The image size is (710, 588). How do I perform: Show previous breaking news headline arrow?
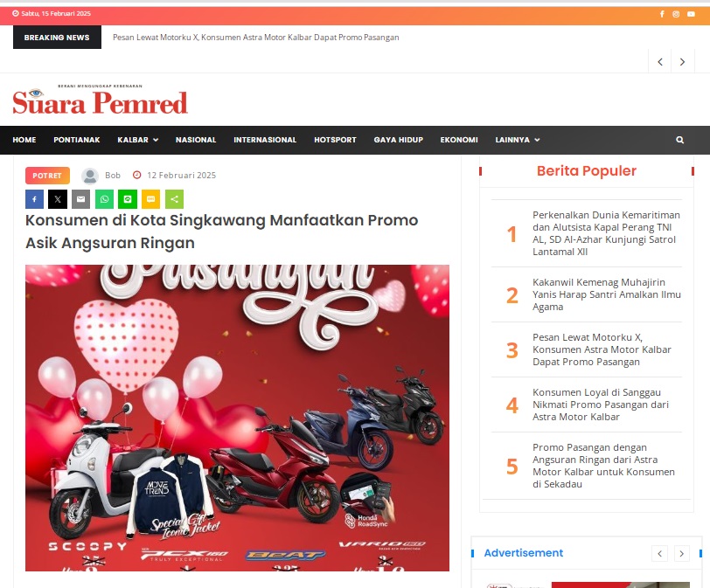tap(660, 62)
